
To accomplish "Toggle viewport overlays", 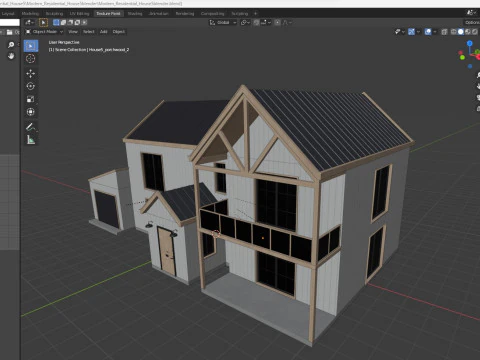I will point(428,32).
